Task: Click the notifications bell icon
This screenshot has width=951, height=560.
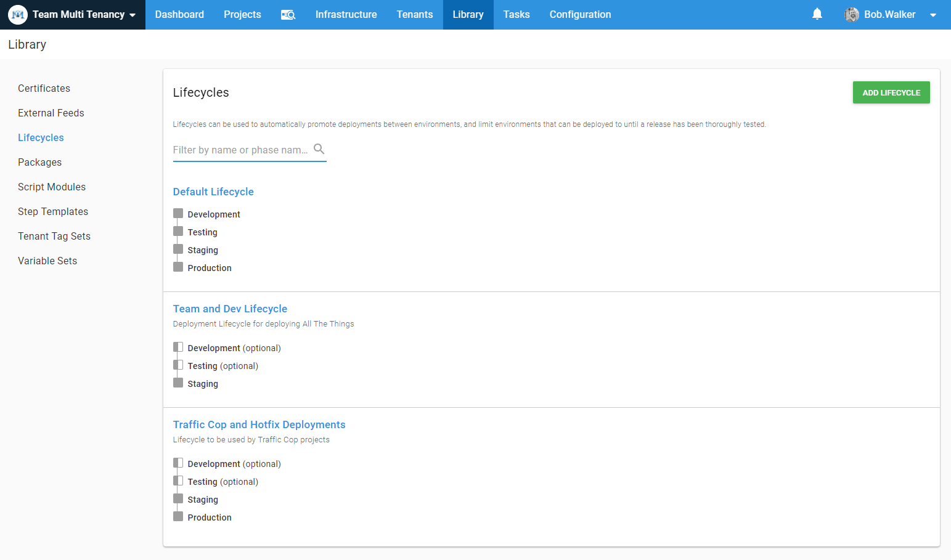Action: tap(817, 14)
